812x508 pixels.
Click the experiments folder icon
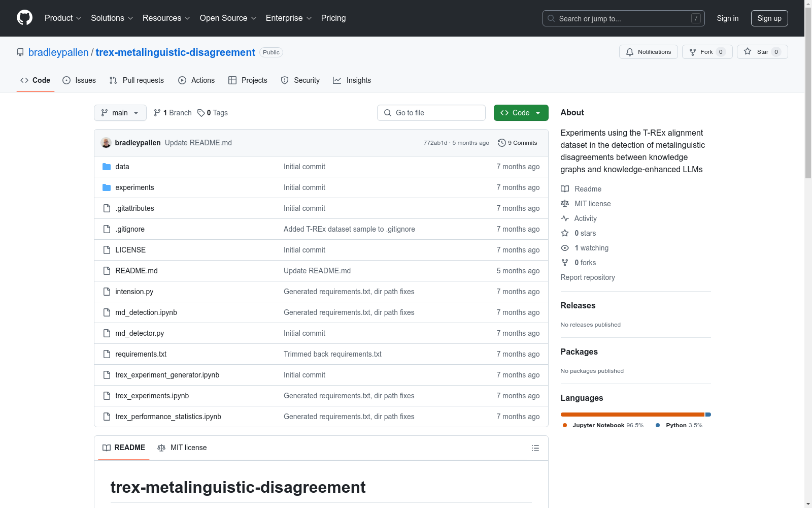click(x=107, y=187)
